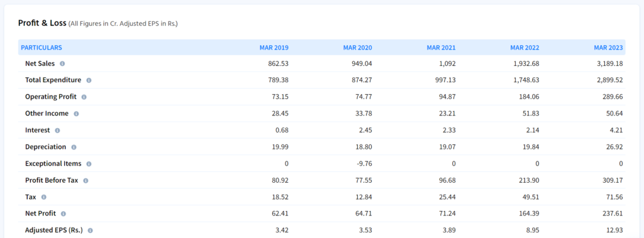644x238 pixels.
Task: Click the Interest row label
Action: pos(37,130)
